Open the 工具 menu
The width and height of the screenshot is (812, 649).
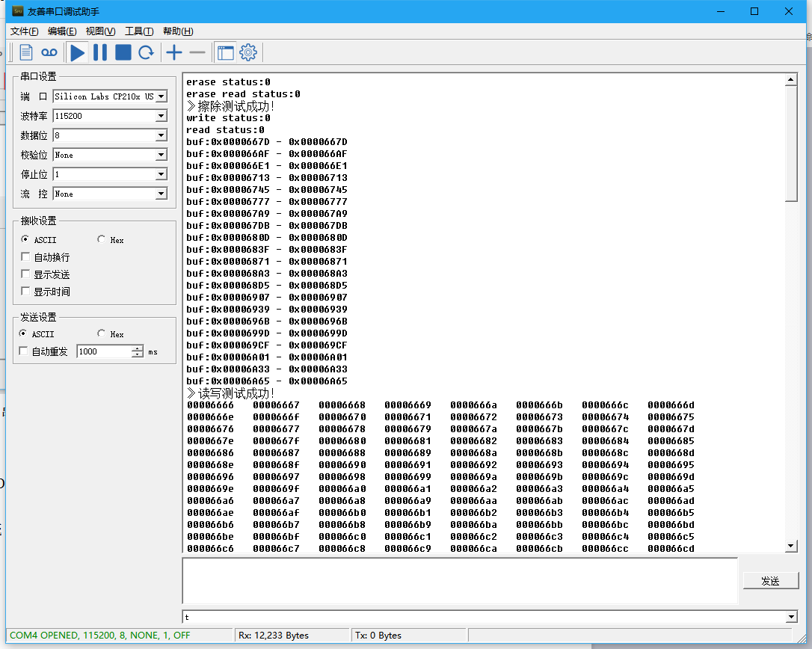(138, 31)
